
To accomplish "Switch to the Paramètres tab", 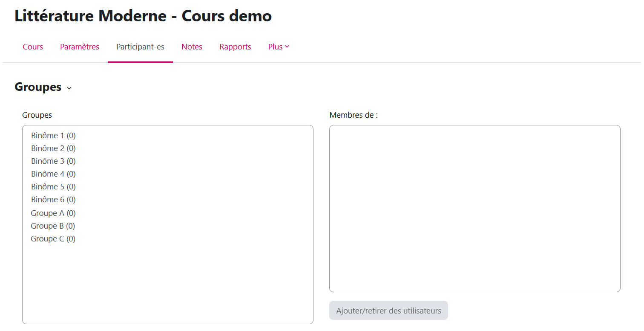I will coord(80,47).
